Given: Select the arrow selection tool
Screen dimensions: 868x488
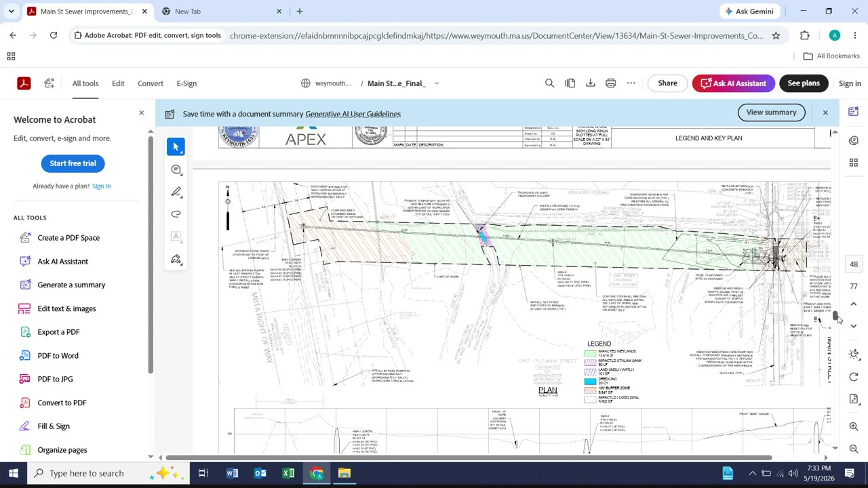Looking at the screenshot, I should (x=176, y=146).
